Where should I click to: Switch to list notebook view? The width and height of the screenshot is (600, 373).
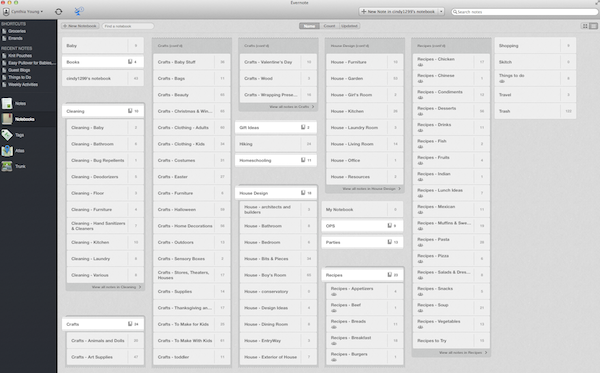(593, 26)
